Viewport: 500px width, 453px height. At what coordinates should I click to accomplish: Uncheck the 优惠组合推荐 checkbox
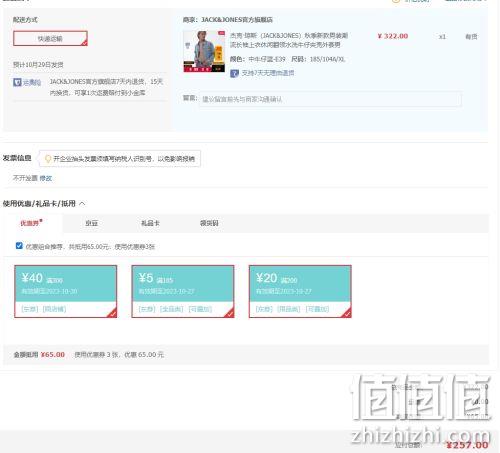tap(19, 246)
